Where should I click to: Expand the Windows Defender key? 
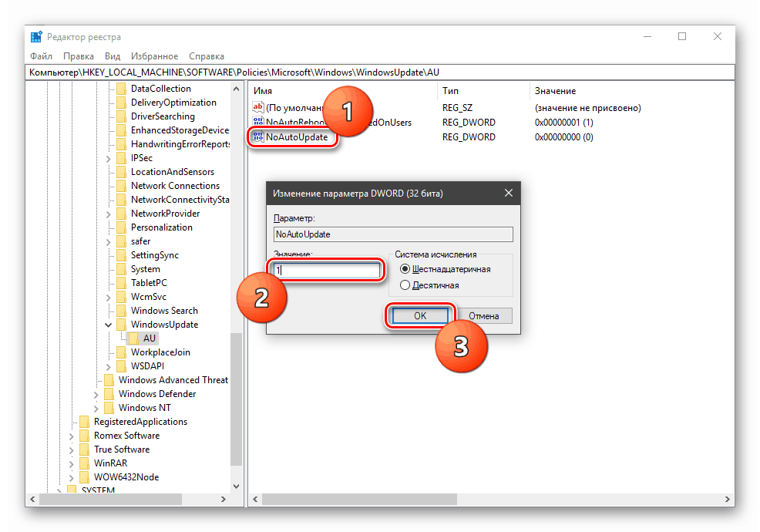pyautogui.click(x=96, y=394)
